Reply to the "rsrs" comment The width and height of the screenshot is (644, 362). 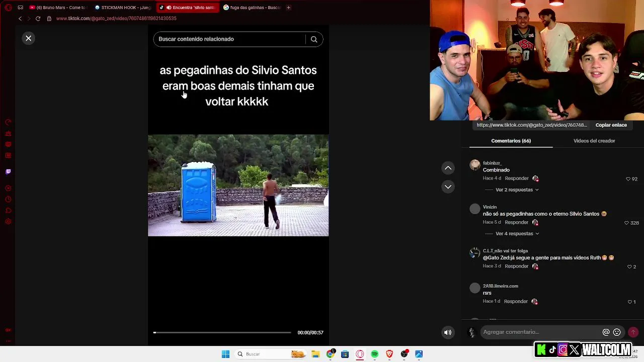tap(516, 301)
